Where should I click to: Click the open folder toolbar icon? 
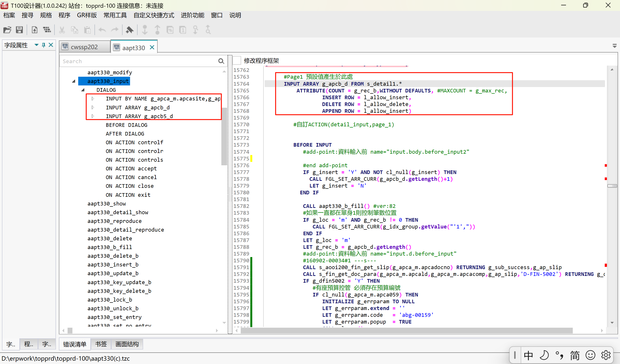pyautogui.click(x=7, y=30)
